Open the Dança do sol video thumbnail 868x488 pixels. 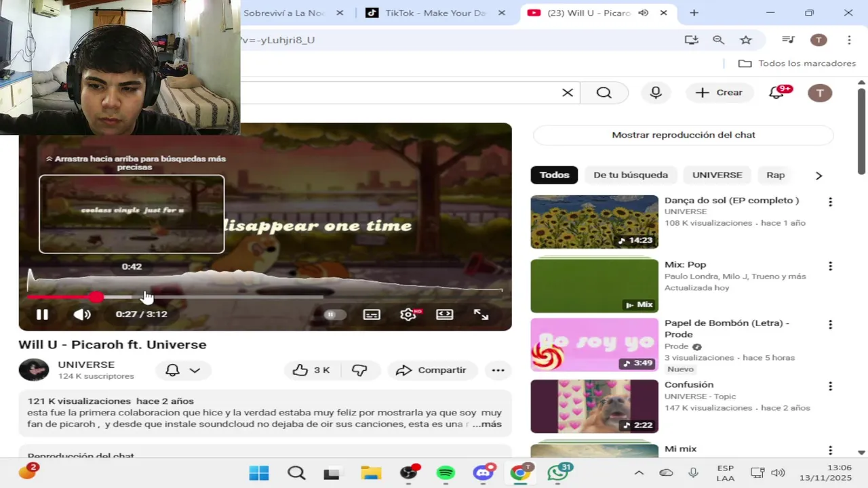(x=594, y=222)
